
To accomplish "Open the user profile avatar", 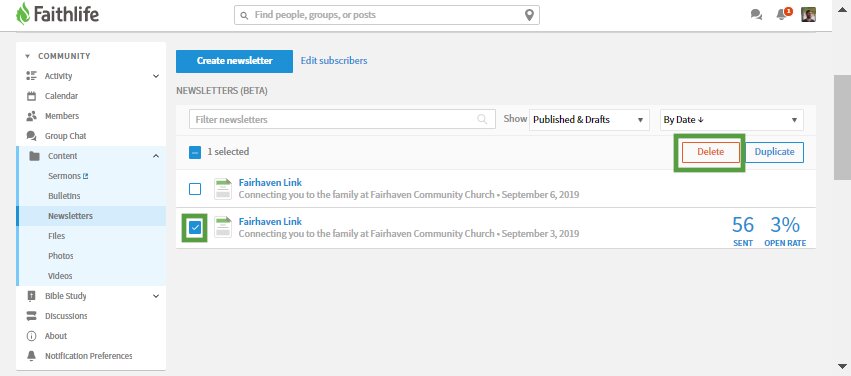I will [808, 15].
